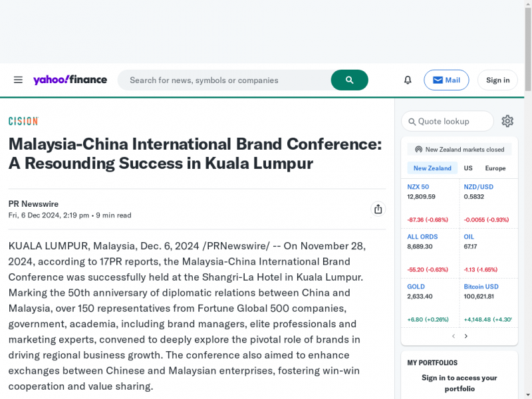Click the New Zealand markets closed status
Screen dimensions: 532x399
point(460,149)
